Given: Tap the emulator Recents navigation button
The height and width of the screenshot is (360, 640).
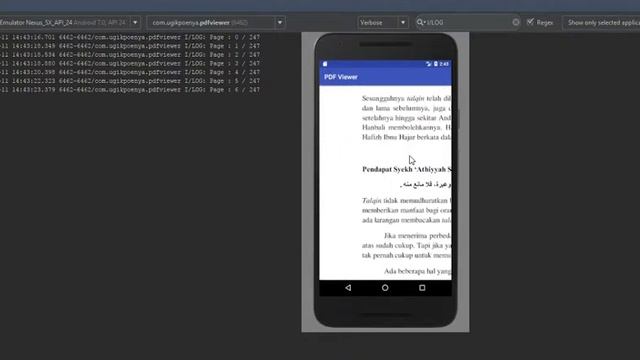Looking at the screenshot, I should (x=422, y=288).
